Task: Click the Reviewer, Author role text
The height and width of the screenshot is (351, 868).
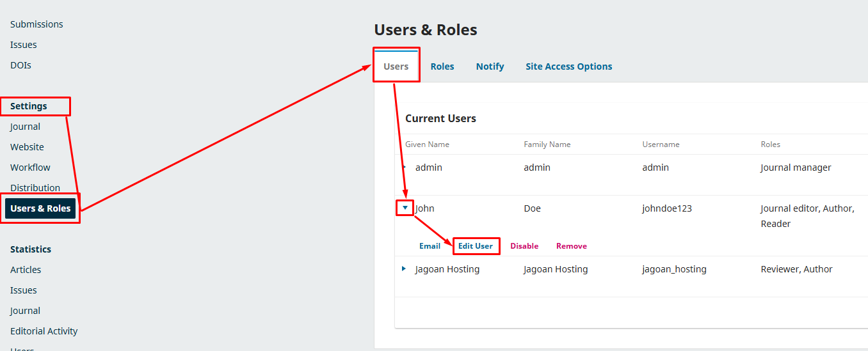Action: click(x=796, y=269)
